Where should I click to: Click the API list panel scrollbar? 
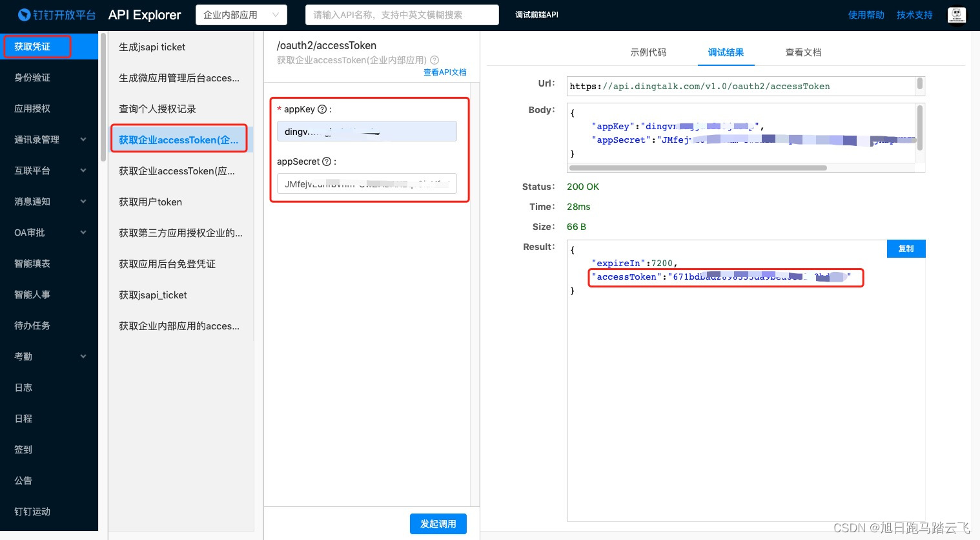tap(103, 97)
